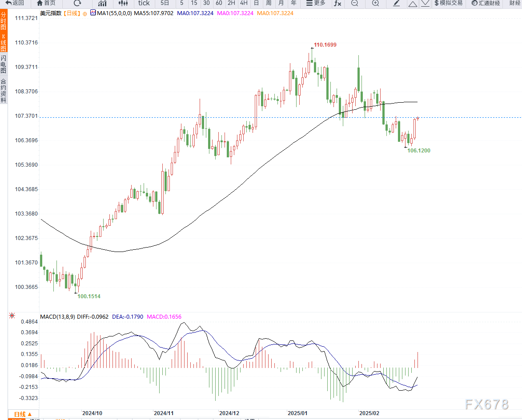Expand the 更多 menu

[x=316, y=4]
